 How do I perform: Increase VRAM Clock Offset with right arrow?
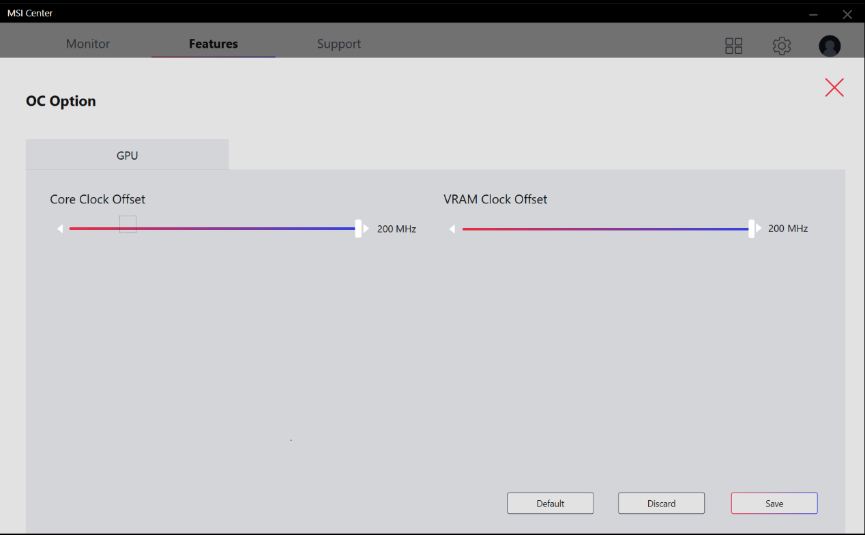(759, 229)
